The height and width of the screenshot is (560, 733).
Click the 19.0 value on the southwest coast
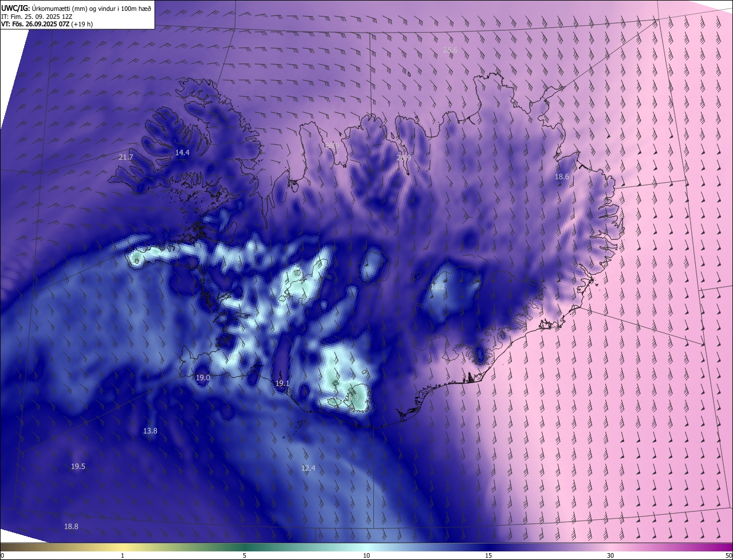(x=203, y=378)
